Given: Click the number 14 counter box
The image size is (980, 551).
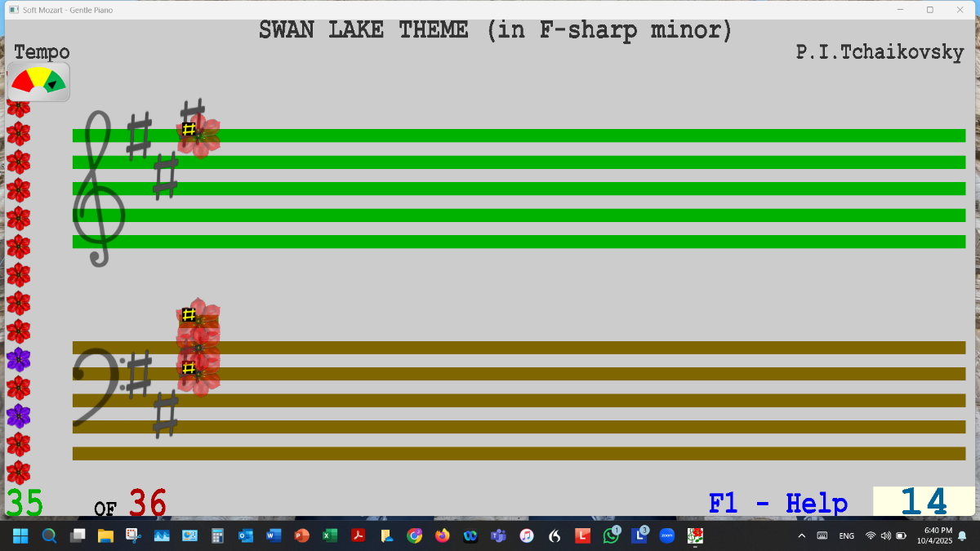Looking at the screenshot, I should [x=923, y=502].
